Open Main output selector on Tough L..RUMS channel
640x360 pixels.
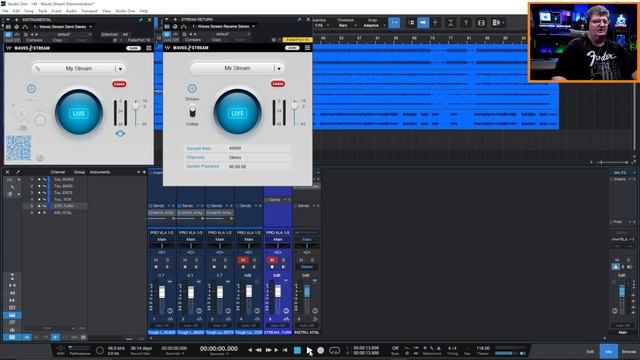click(162, 239)
